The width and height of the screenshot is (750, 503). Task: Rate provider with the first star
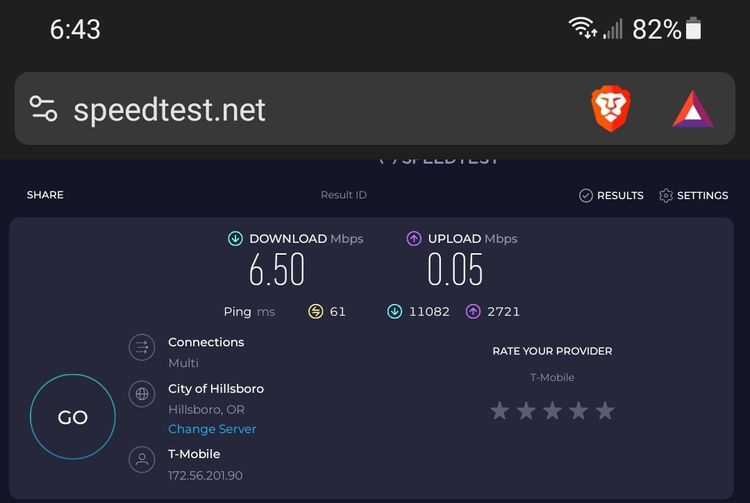500,411
